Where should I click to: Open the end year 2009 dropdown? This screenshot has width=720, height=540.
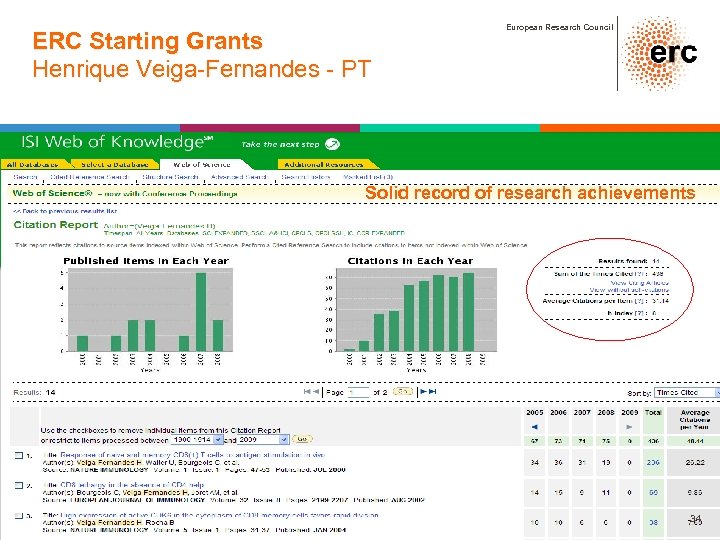click(x=263, y=440)
